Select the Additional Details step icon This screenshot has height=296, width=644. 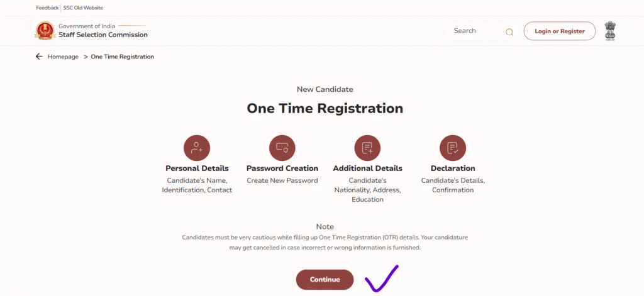(x=367, y=148)
